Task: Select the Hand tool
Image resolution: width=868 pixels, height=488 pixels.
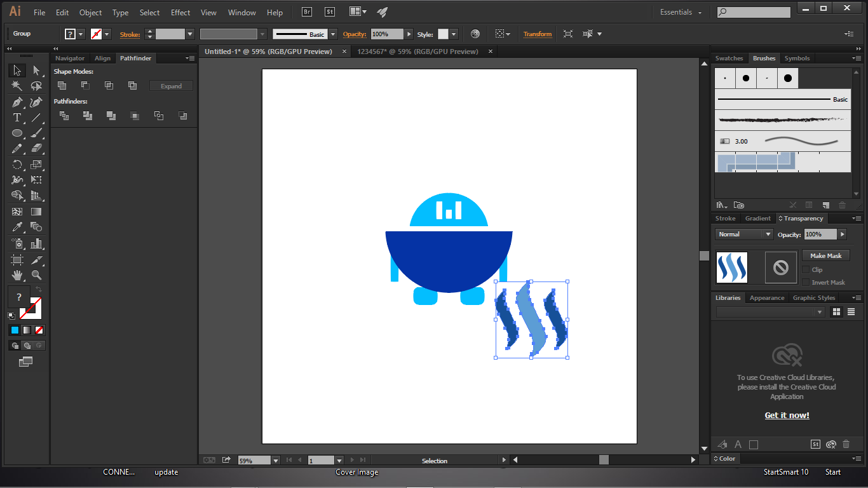Action: pyautogui.click(x=17, y=275)
